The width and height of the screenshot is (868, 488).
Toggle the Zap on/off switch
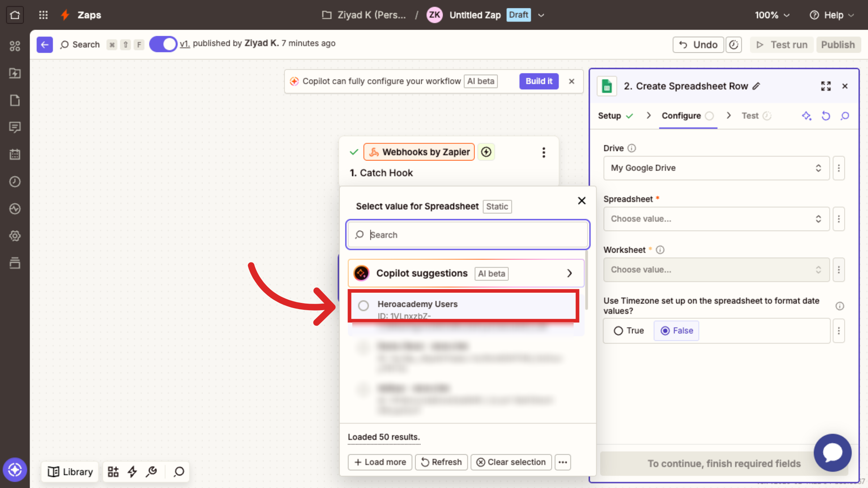163,44
